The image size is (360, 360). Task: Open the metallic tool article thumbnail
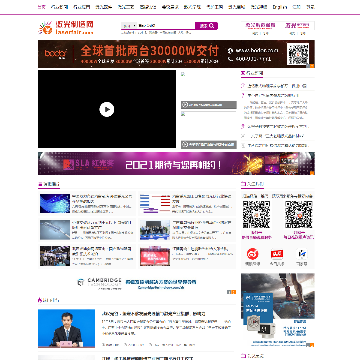tap(55, 230)
